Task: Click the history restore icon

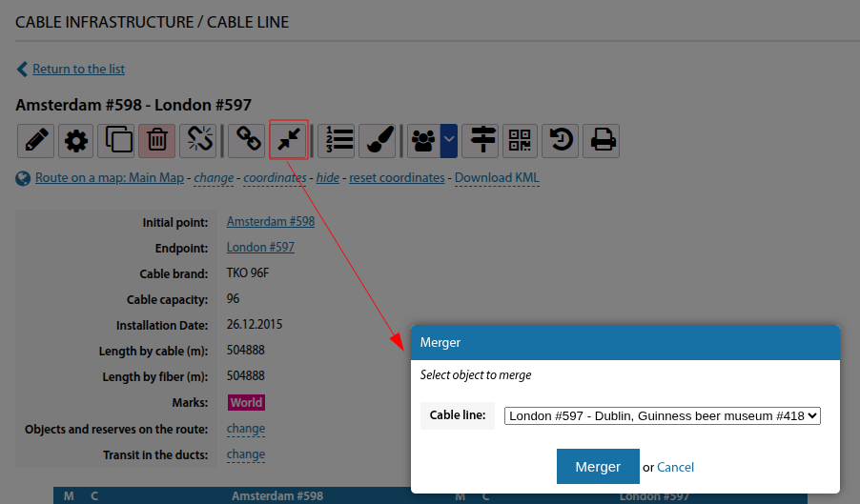Action: pos(561,140)
